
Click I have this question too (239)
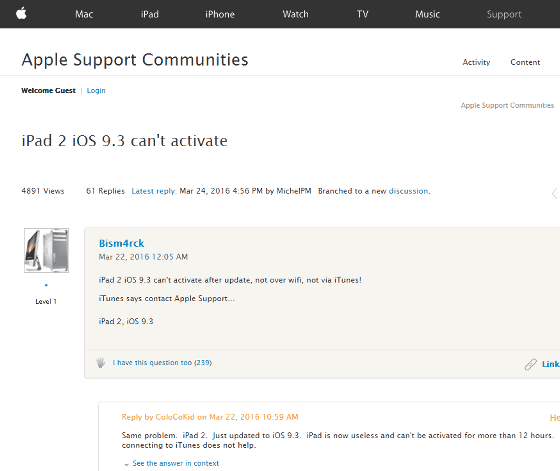point(162,363)
